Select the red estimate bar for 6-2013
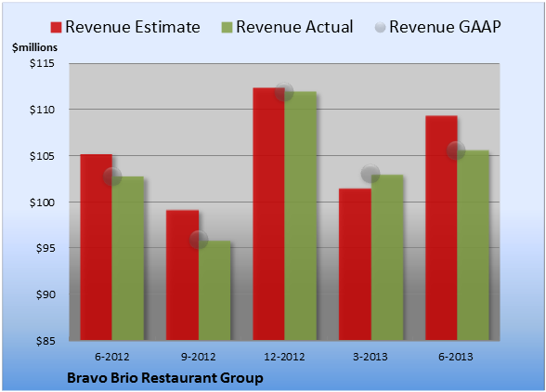This screenshot has height=392, width=546. (442, 228)
